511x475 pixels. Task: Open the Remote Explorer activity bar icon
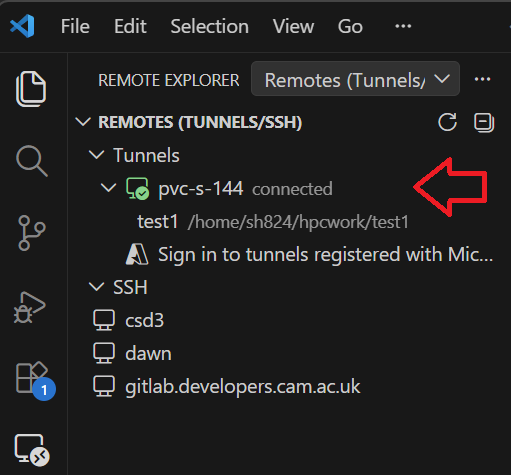(x=32, y=450)
